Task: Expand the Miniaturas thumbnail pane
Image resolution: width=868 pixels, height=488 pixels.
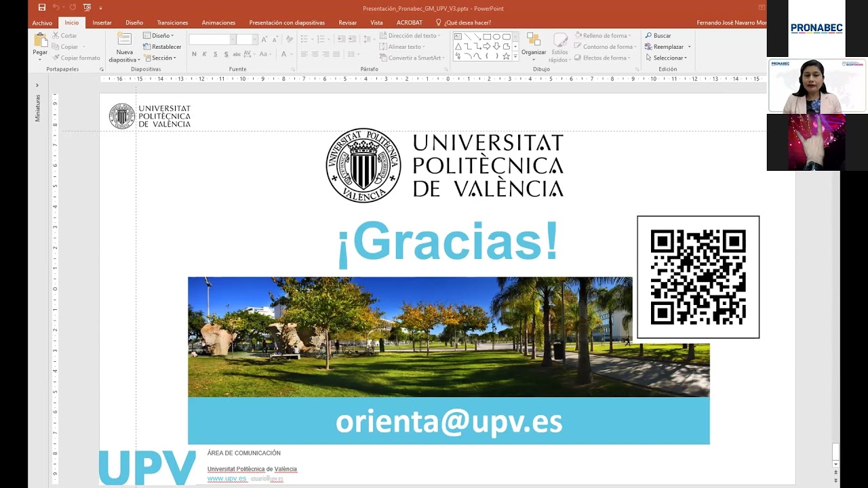Action: 37,85
